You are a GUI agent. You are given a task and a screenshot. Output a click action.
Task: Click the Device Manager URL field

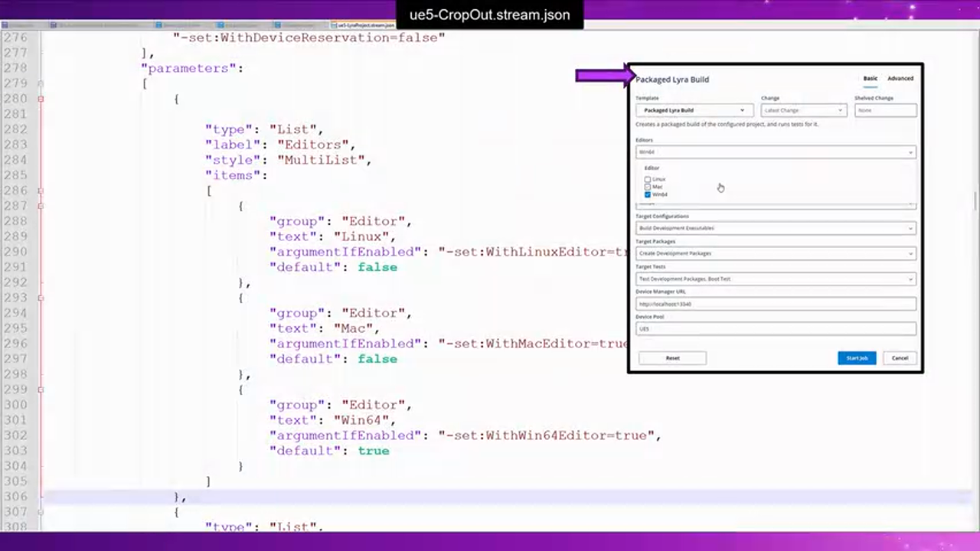tap(775, 304)
